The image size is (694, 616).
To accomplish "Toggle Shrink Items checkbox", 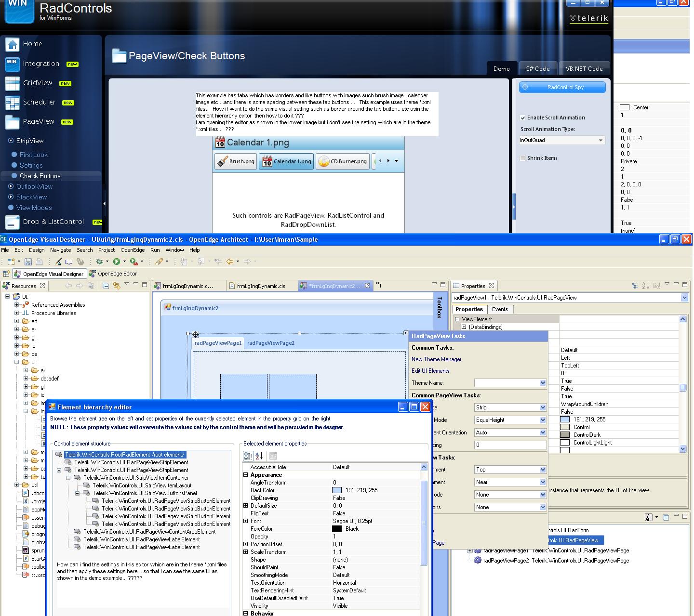I will [x=523, y=158].
